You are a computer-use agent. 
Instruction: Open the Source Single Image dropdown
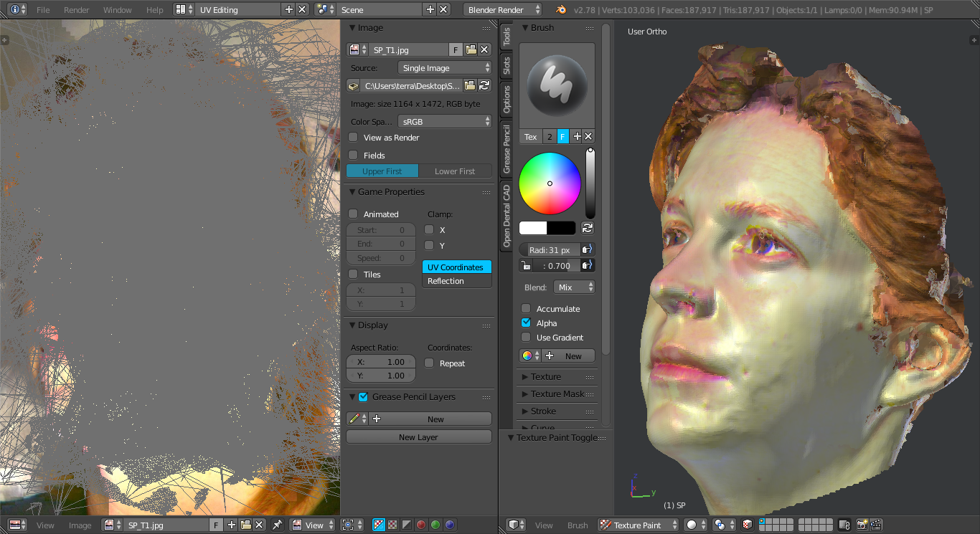point(445,68)
